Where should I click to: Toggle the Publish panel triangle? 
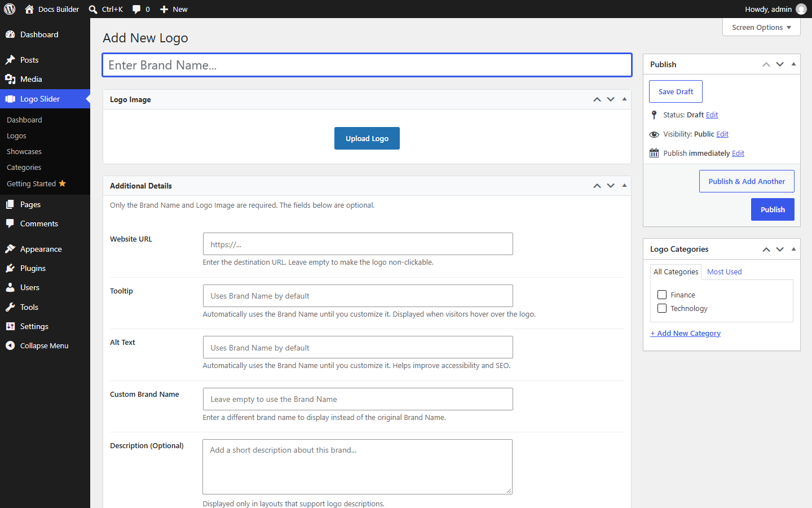point(793,64)
